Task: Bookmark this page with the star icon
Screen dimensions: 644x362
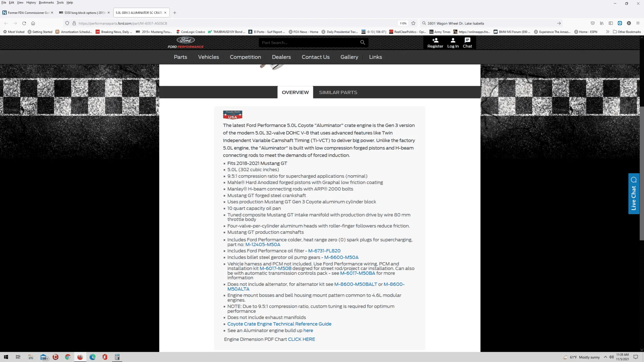Action: coord(413,23)
